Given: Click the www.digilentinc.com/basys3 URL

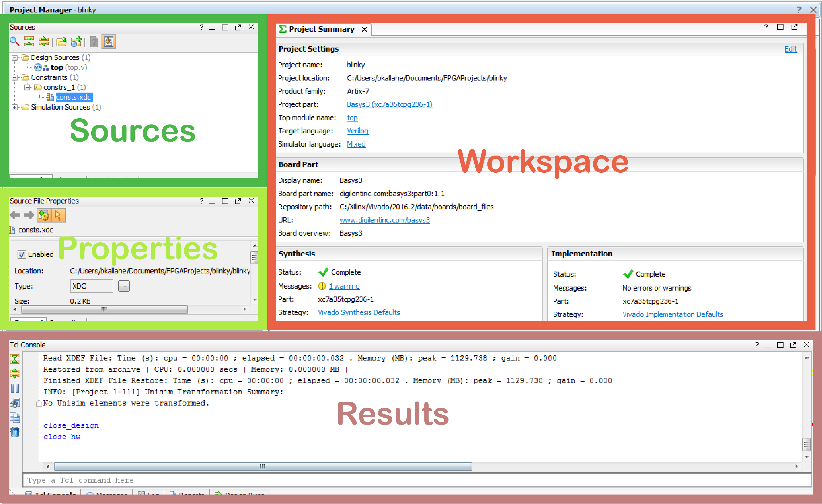Looking at the screenshot, I should pyautogui.click(x=384, y=220).
